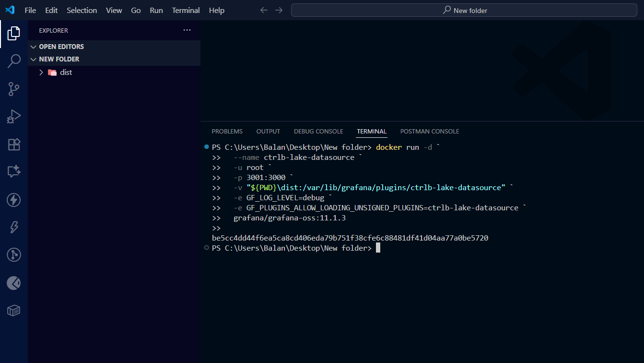
Task: Expand the dist folder
Action: tap(66, 73)
